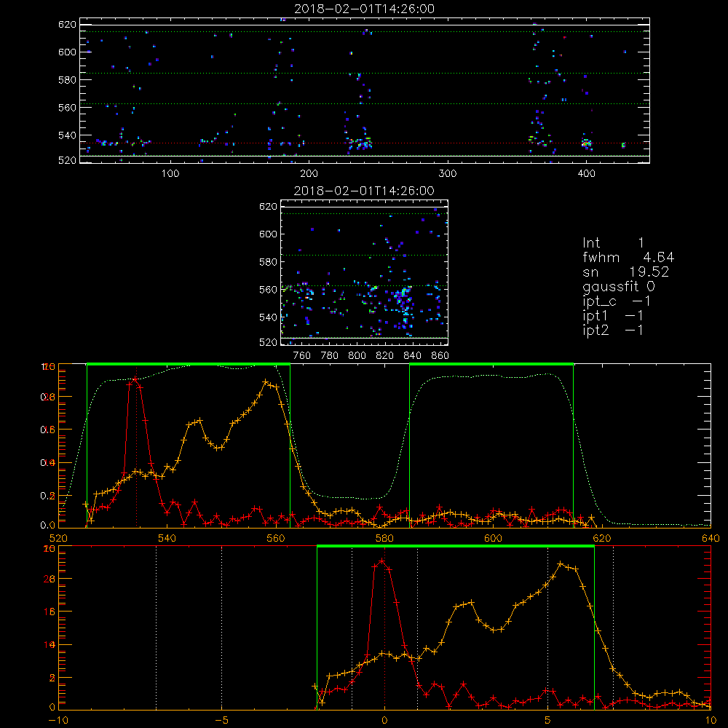Click the 860 x-axis label of middle plot

click(x=440, y=356)
